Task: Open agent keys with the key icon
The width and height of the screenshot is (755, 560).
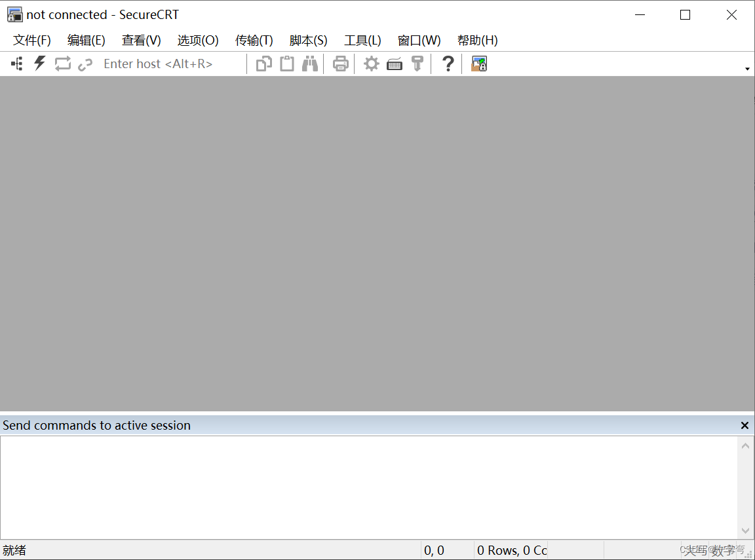Action: (x=417, y=64)
